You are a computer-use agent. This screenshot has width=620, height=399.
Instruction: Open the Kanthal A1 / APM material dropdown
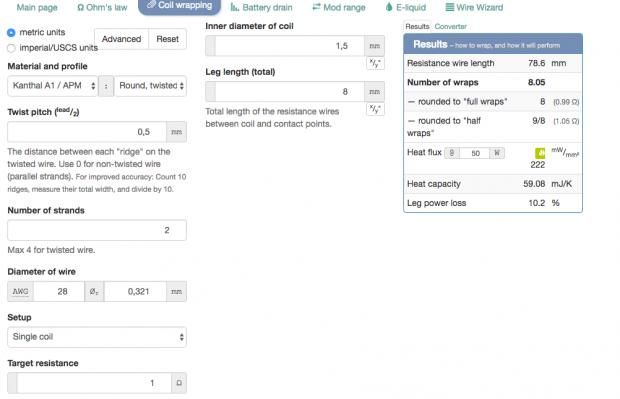[x=53, y=86]
